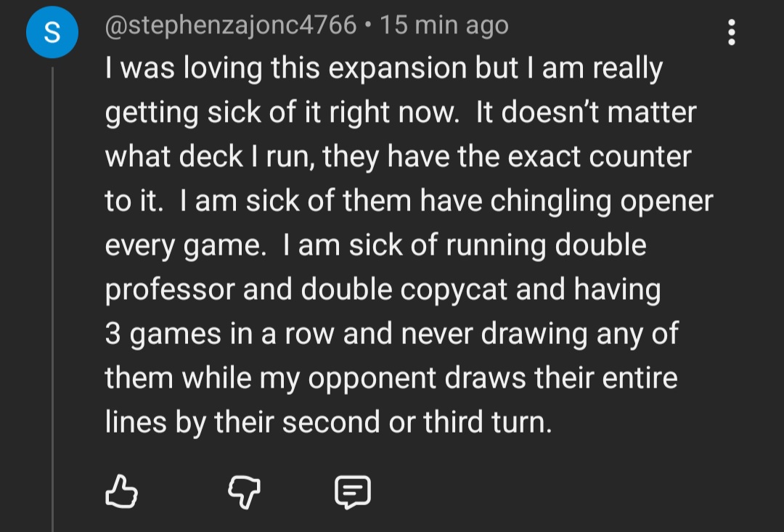The image size is (784, 532).
Task: Collapse the thread using the vertical line
Action: (52, 290)
